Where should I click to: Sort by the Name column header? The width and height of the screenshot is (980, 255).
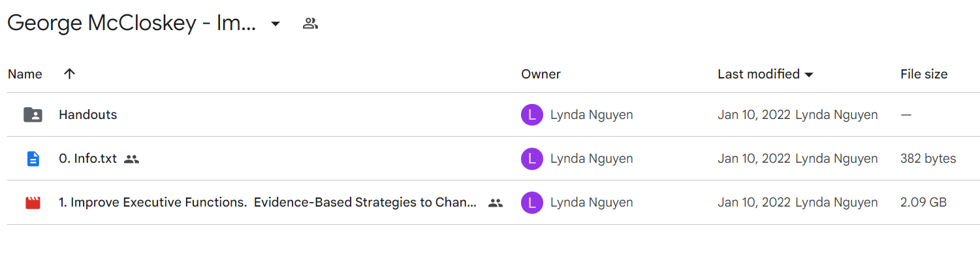coord(25,74)
